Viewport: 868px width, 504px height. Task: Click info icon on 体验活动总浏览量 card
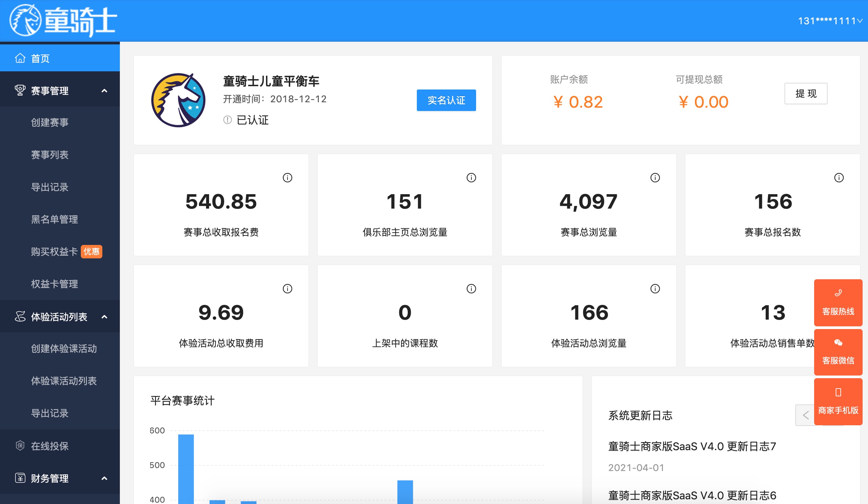tap(655, 288)
